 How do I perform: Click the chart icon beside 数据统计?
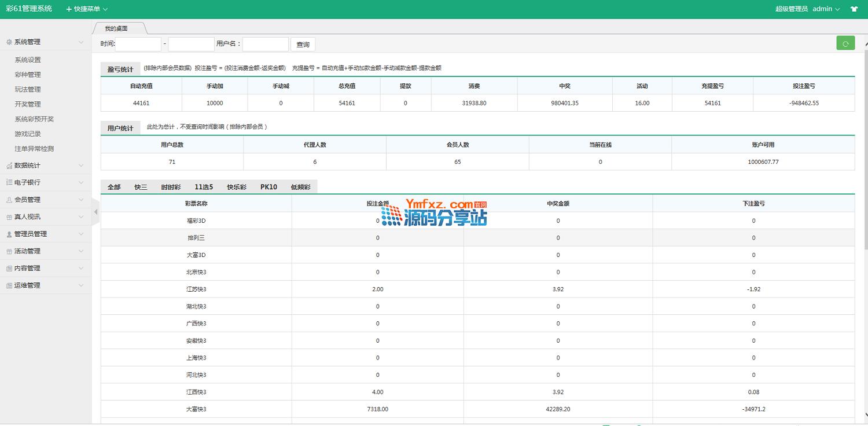(x=9, y=166)
